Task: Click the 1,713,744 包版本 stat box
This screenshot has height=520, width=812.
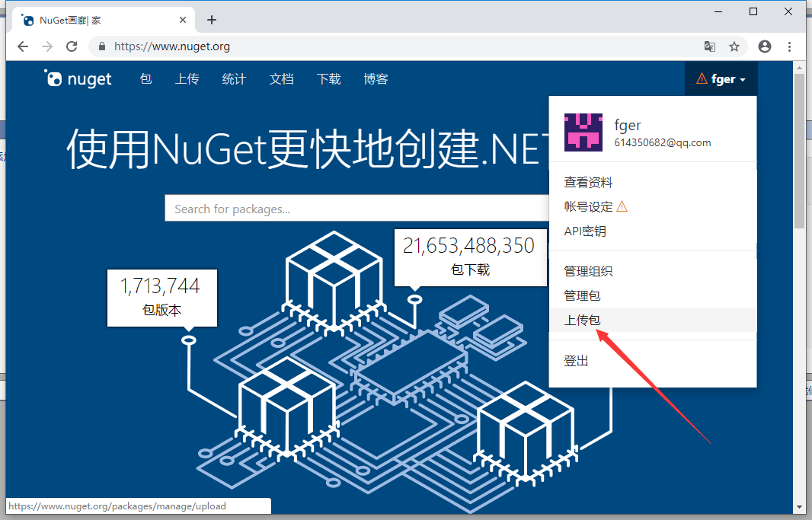Action: click(x=162, y=298)
